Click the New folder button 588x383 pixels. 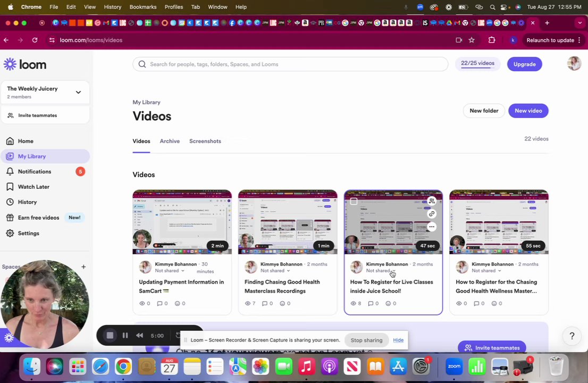click(484, 111)
